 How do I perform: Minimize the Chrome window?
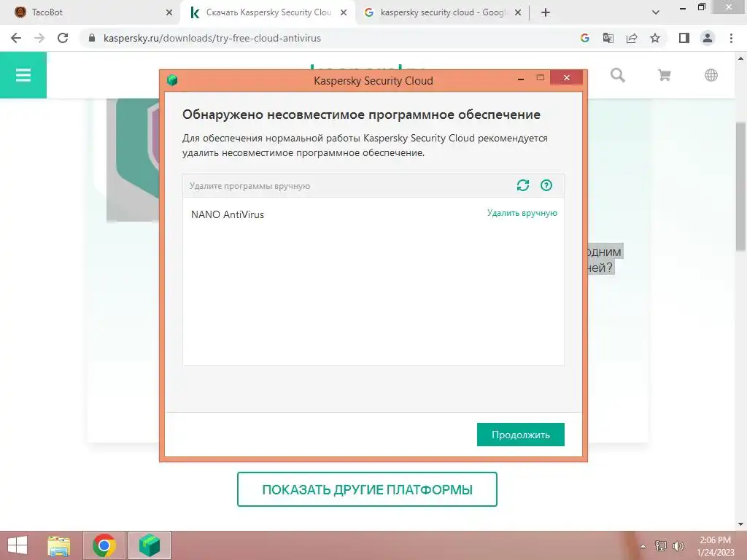[x=683, y=8]
